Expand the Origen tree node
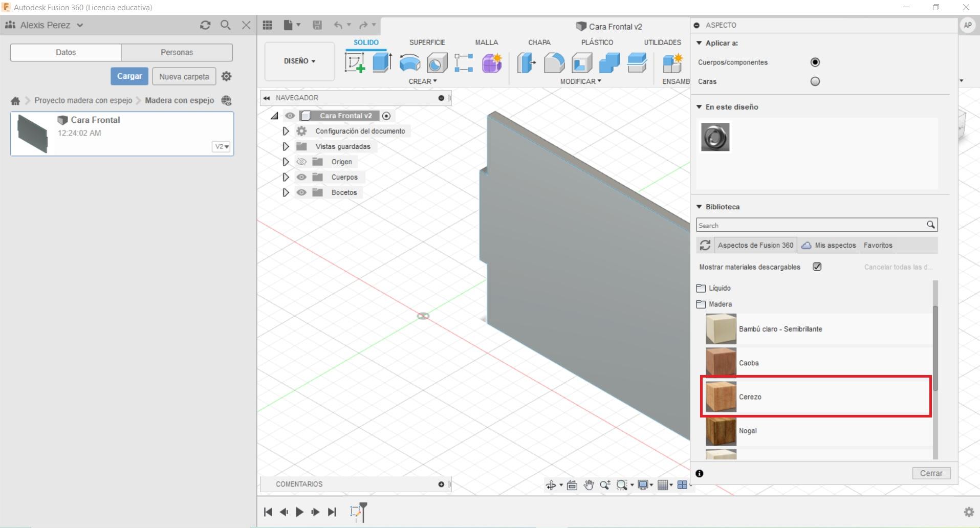Viewport: 980px width, 528px height. 286,162
